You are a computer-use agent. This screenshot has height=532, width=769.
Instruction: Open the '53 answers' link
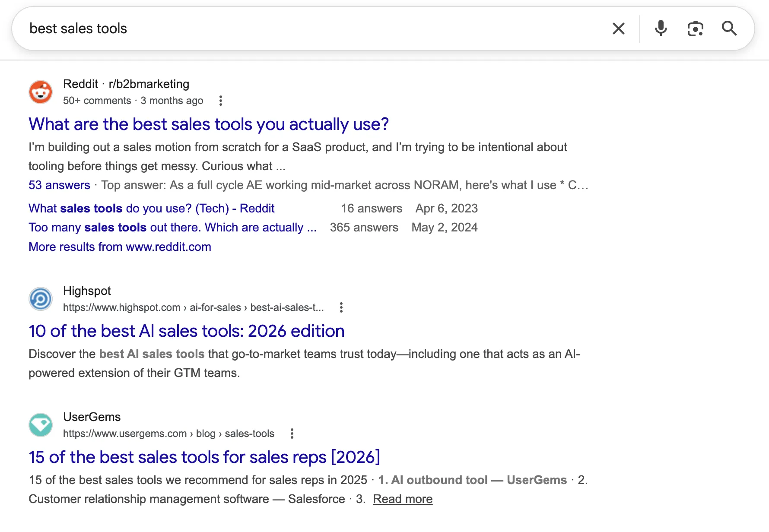tap(59, 185)
